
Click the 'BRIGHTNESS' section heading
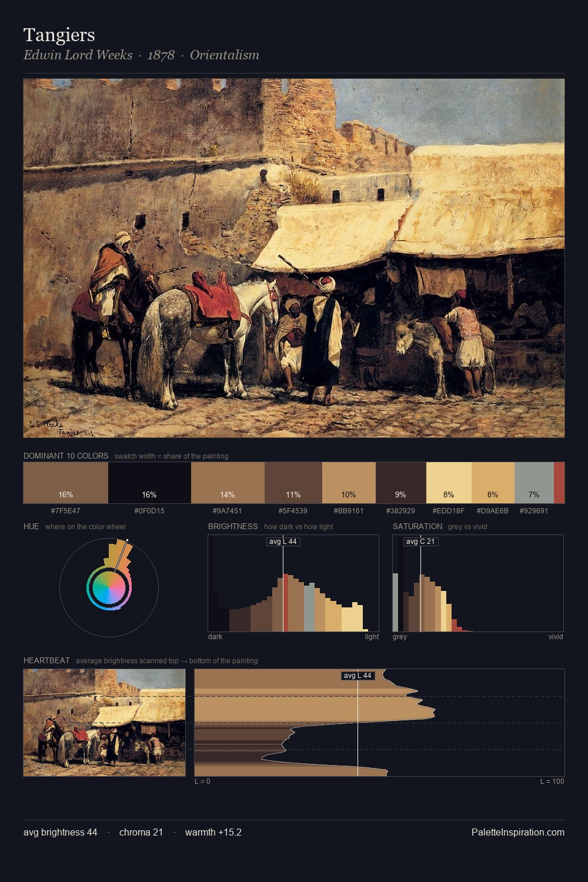233,526
